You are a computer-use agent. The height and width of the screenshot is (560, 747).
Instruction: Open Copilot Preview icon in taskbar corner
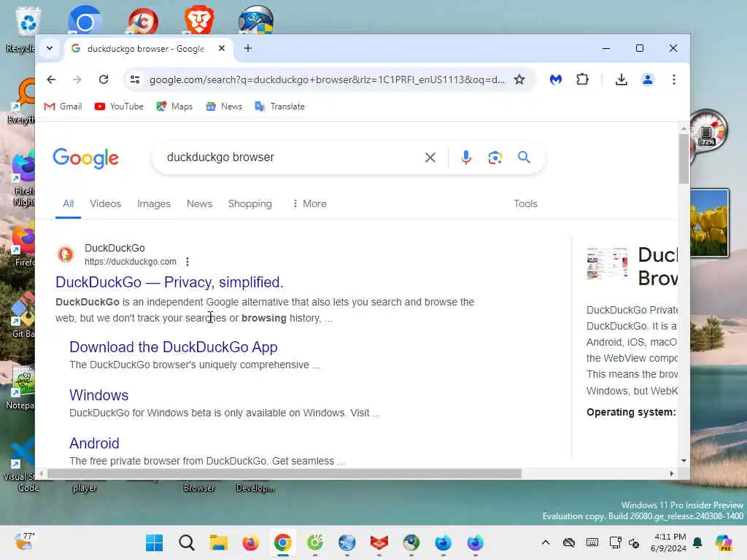[x=724, y=542]
